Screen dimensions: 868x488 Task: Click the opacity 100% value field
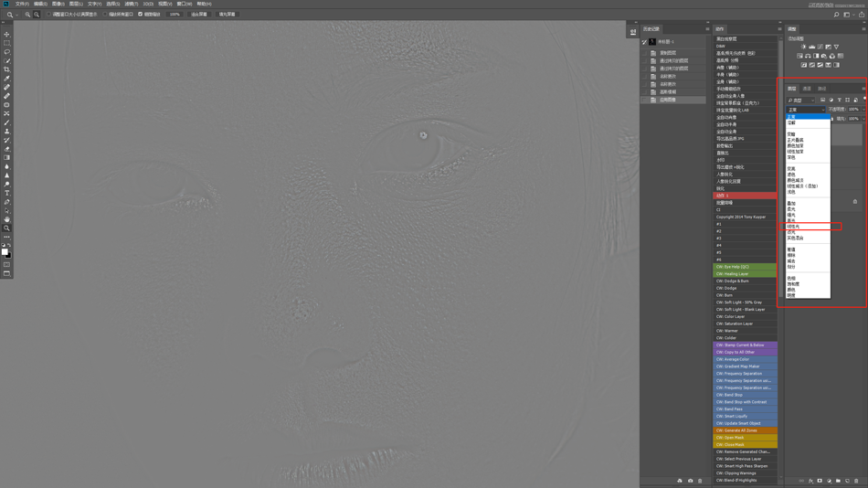pyautogui.click(x=853, y=110)
